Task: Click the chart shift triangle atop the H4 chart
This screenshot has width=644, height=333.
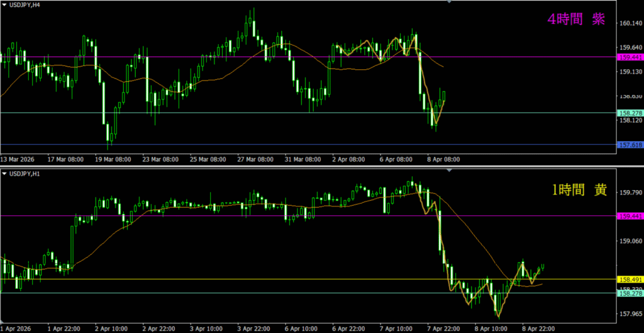Action: tap(449, 3)
